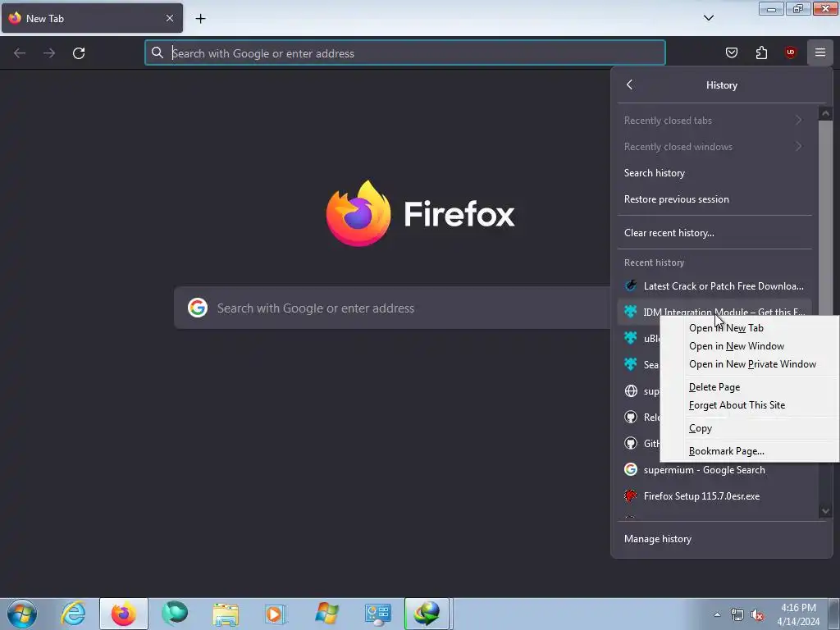
Task: Open the Save to Pocket icon
Action: [x=731, y=52]
